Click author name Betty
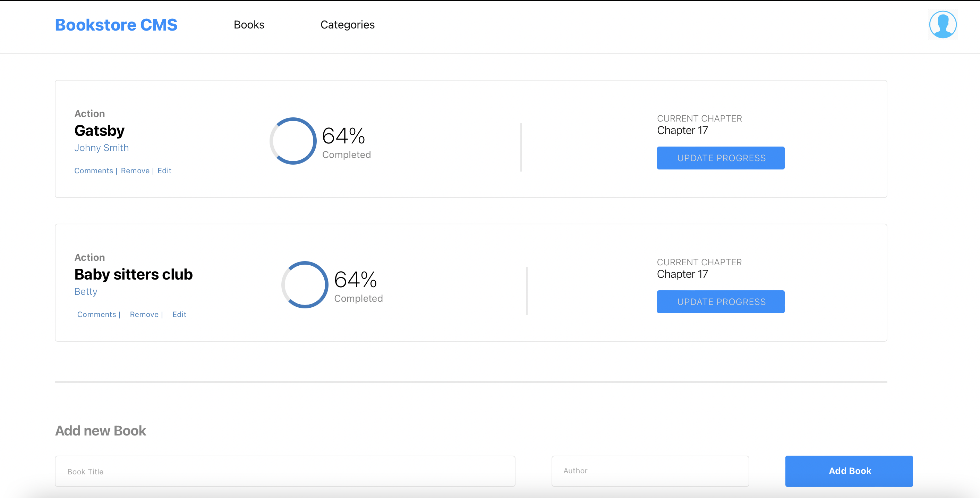This screenshot has width=980, height=498. tap(86, 292)
